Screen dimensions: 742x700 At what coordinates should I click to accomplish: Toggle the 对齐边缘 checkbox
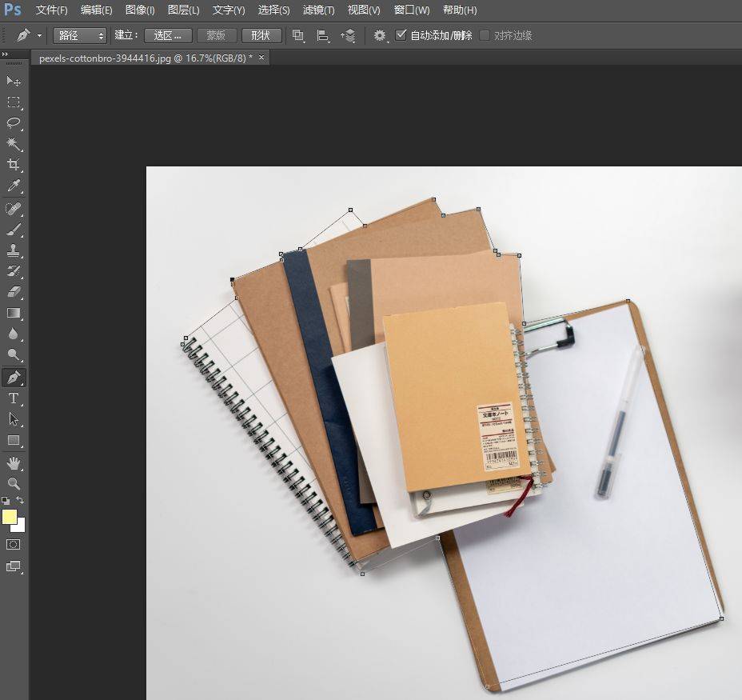click(x=485, y=35)
